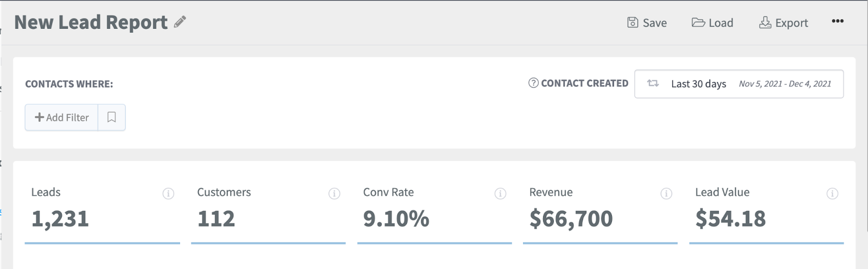Click the pencil icon to rename report
Viewport: 868px width, 269px height.
click(x=180, y=22)
